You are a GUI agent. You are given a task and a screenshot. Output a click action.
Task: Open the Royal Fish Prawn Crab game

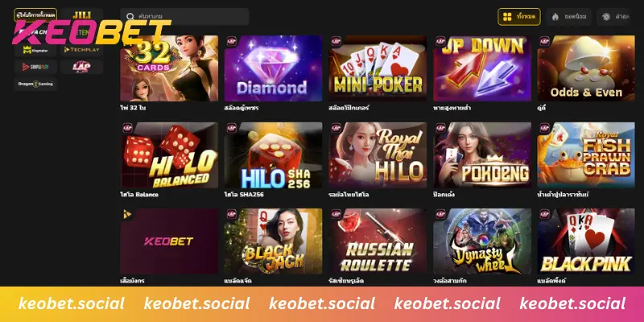coord(586,155)
